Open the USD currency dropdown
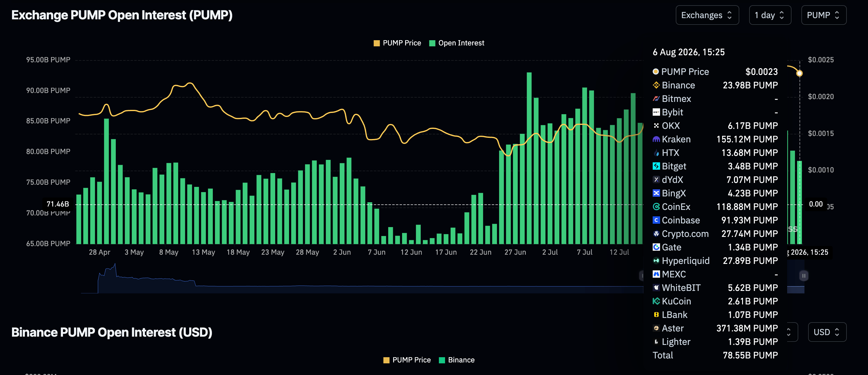868x375 pixels. (827, 332)
